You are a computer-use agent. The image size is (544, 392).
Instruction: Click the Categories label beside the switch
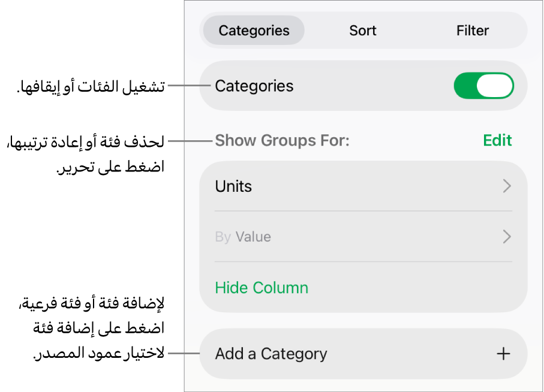[x=254, y=86]
